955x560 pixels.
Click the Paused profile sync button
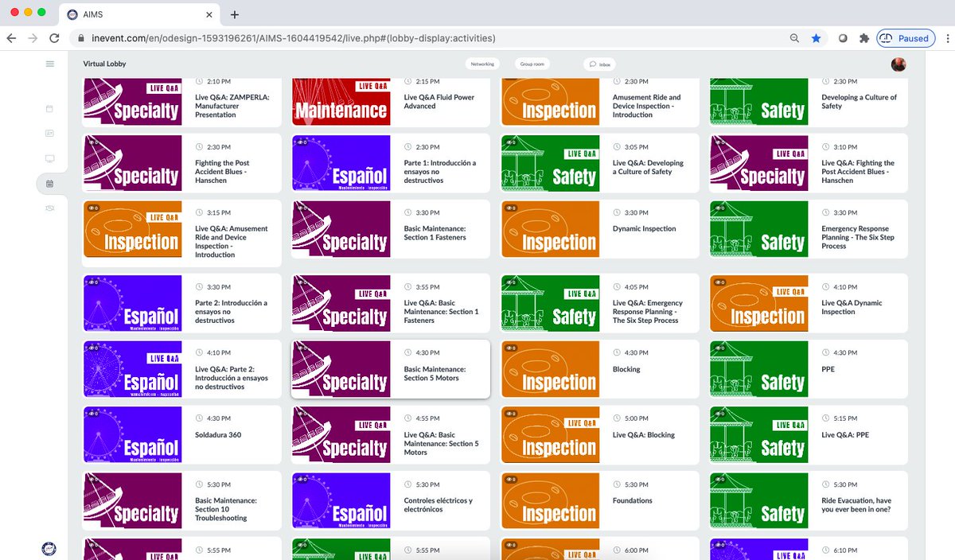[905, 38]
